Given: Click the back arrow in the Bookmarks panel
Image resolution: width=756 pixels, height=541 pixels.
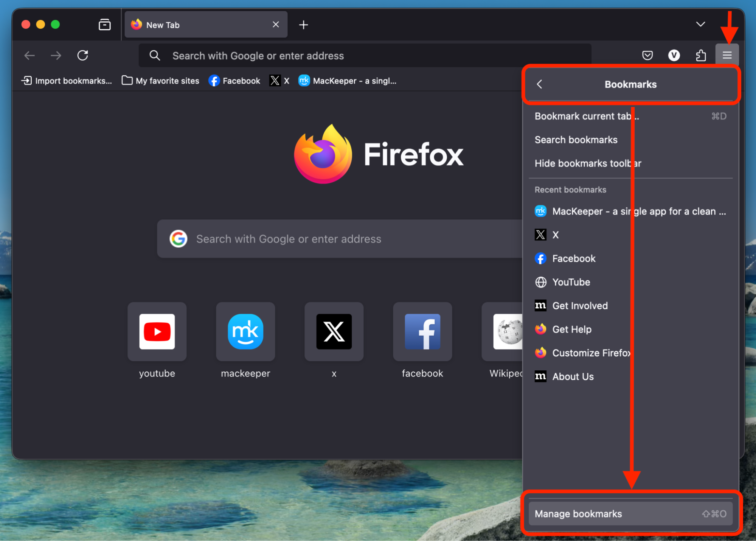Looking at the screenshot, I should coord(539,84).
